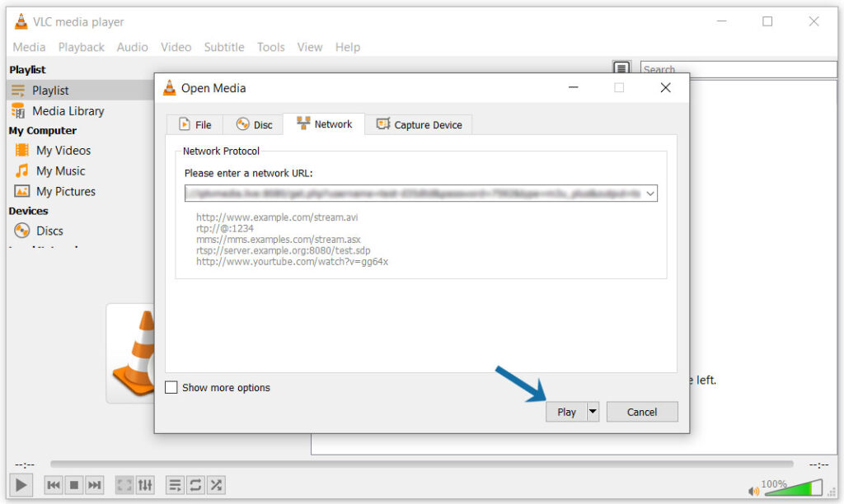Open the Help menu
The image size is (844, 504).
[348, 47]
